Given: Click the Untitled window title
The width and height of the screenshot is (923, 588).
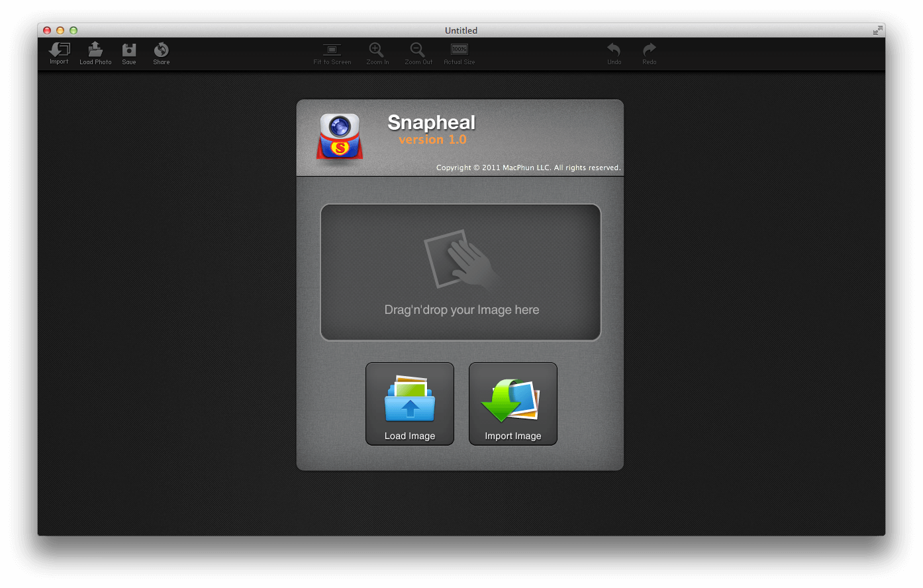Looking at the screenshot, I should coord(461,30).
